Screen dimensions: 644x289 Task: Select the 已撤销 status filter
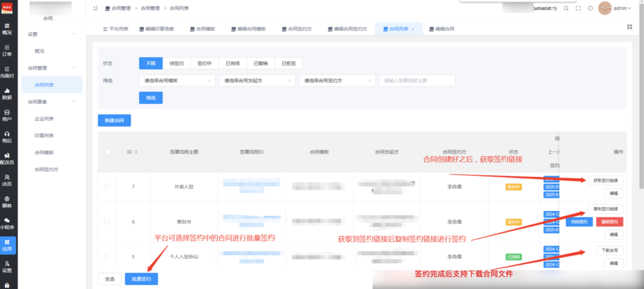pyautogui.click(x=260, y=64)
